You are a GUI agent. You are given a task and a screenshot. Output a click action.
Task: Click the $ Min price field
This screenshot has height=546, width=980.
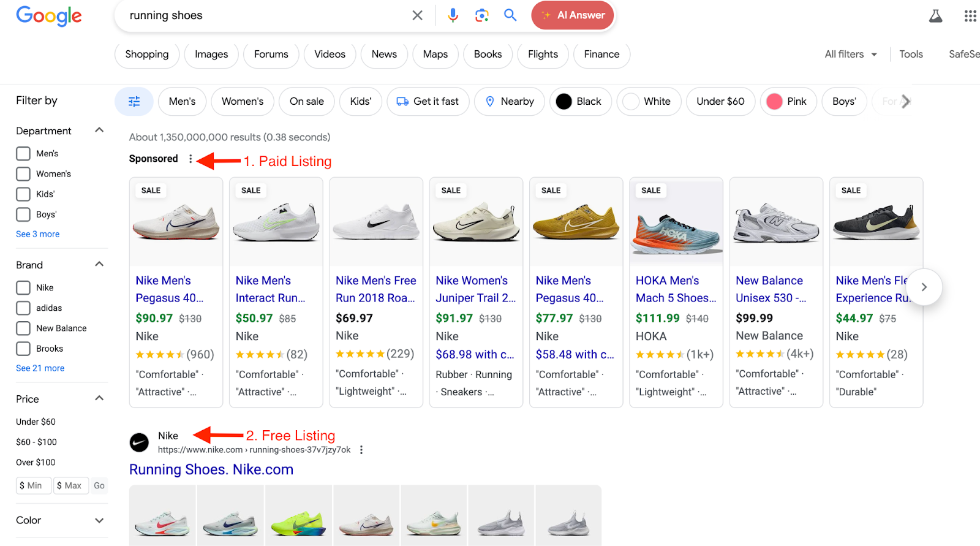click(34, 485)
